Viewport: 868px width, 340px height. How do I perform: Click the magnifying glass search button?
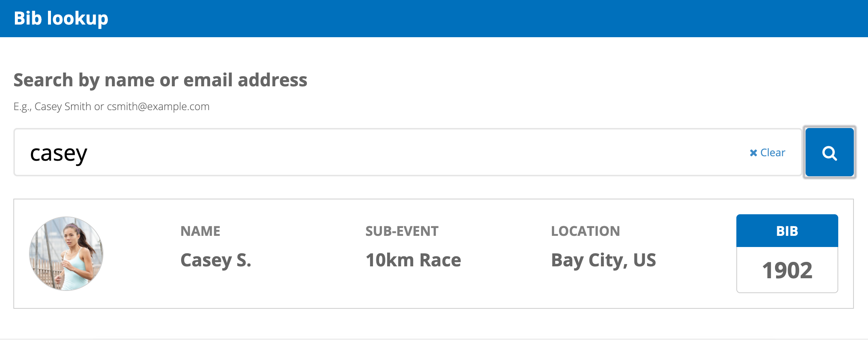829,153
